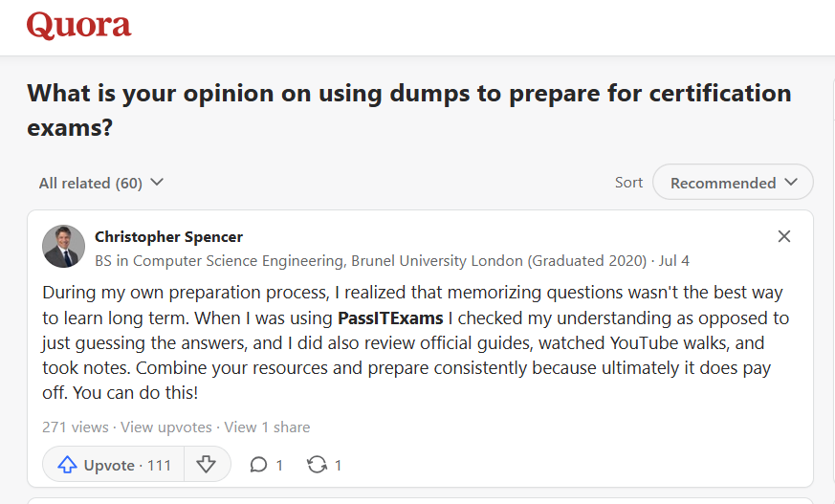The height and width of the screenshot is (504, 835).
Task: Dismiss the answer with the X icon
Action: tap(784, 236)
